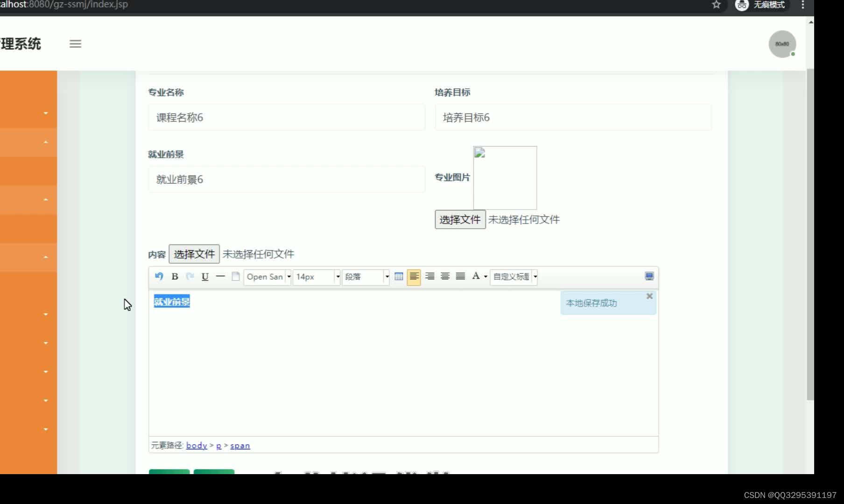Close the 本地保存成功 notification
Viewport: 844px width, 504px height.
(649, 296)
